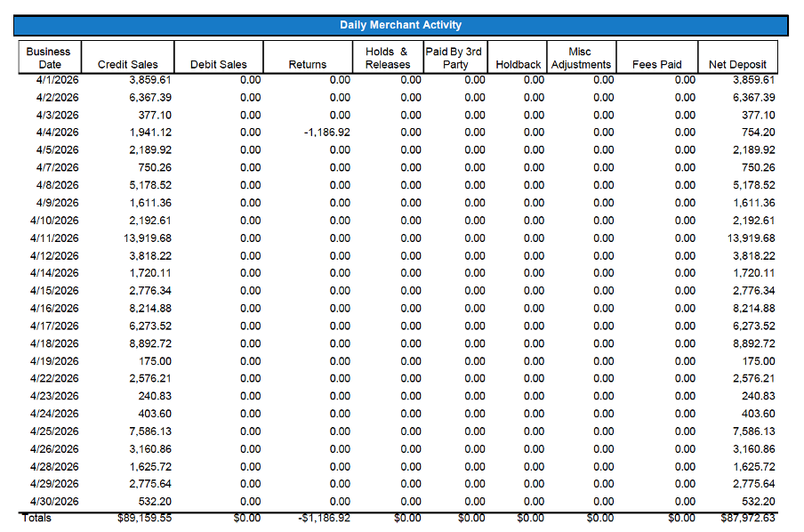The height and width of the screenshot is (532, 804).
Task: Click the 4/25/2026 business date
Action: point(54,431)
